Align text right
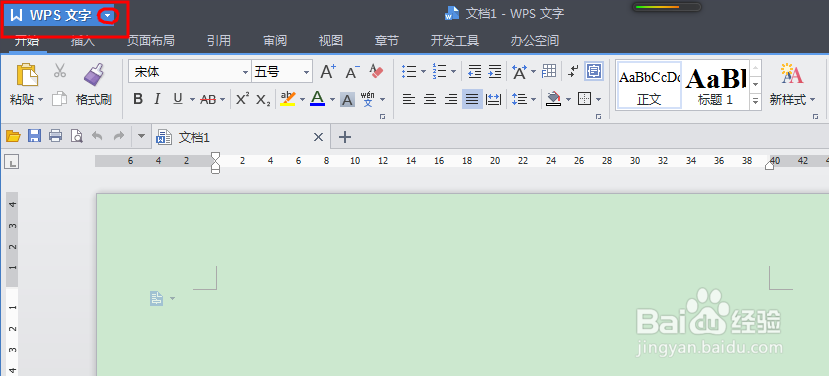This screenshot has width=829, height=376. click(x=451, y=99)
